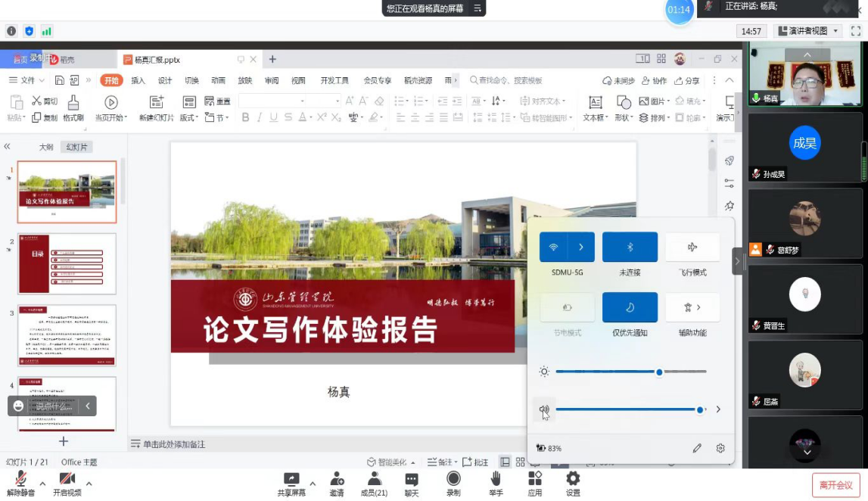Select slide 2 目录 thumbnail
Viewport: 868px width, 501px height.
[x=67, y=263]
